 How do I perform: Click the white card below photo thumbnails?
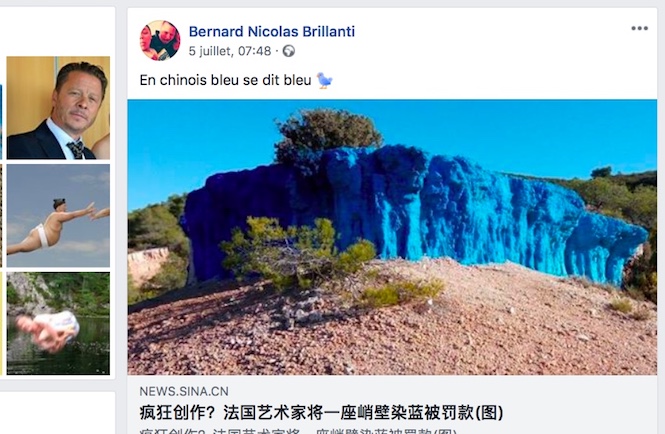pyautogui.click(x=57, y=413)
